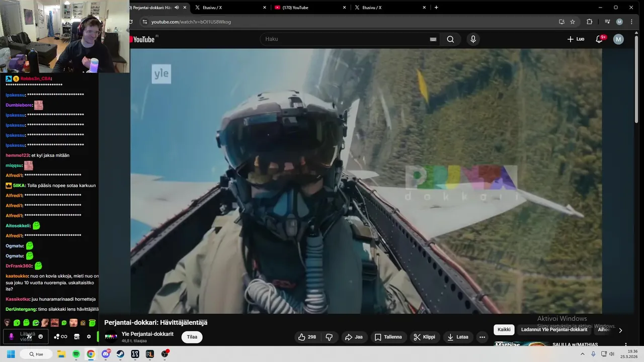
Task: Open SALILLA w/MATHIAS video thumbnail
Action: (521, 344)
